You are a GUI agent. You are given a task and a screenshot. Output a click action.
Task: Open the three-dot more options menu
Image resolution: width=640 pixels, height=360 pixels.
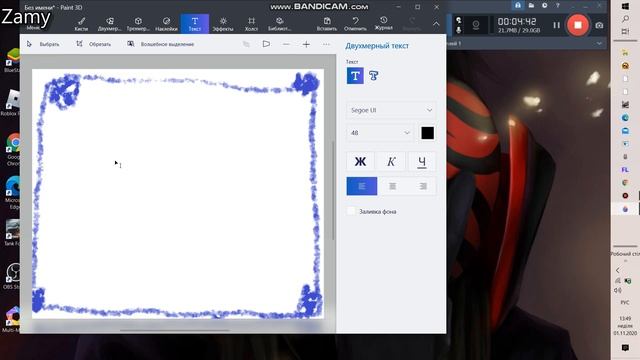pos(326,44)
